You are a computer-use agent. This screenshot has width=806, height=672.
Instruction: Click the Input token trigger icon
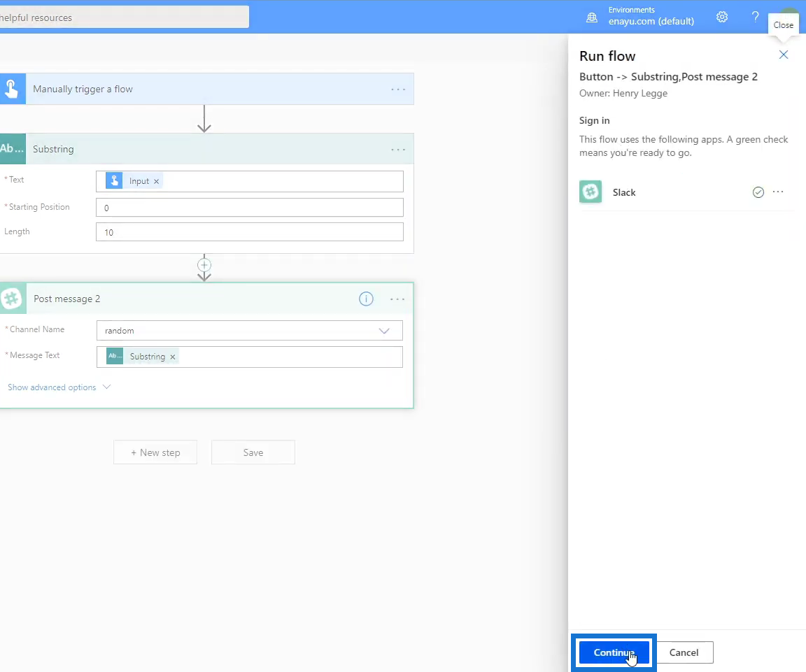tap(114, 181)
